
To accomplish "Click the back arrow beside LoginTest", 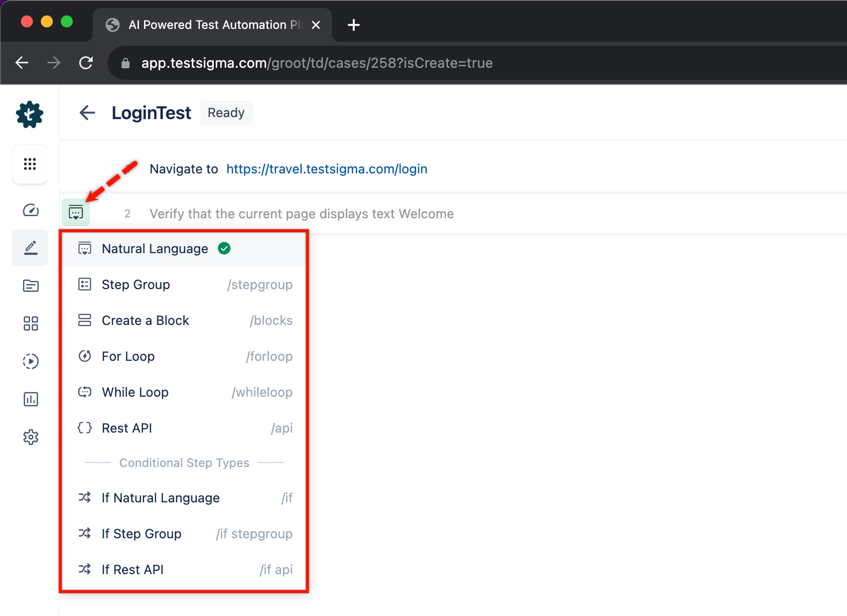I will [87, 113].
